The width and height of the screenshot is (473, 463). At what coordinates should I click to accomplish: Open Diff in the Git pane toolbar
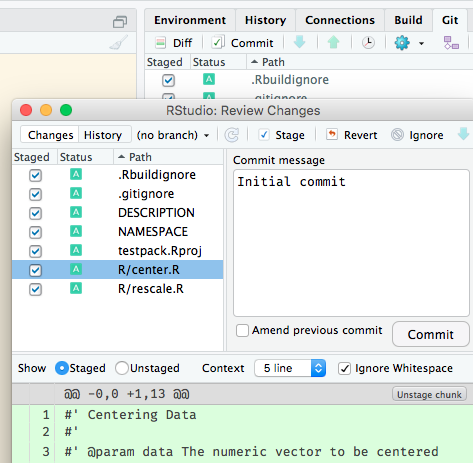174,43
